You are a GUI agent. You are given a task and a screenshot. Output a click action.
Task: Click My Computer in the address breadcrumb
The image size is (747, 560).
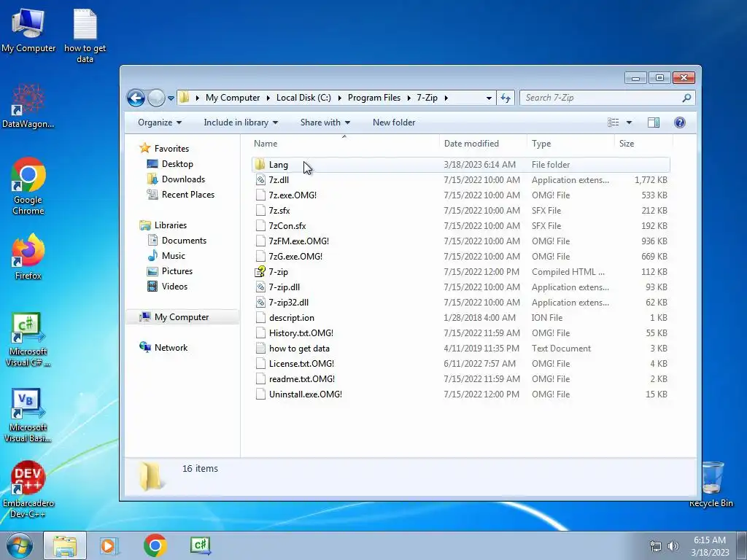233,98
